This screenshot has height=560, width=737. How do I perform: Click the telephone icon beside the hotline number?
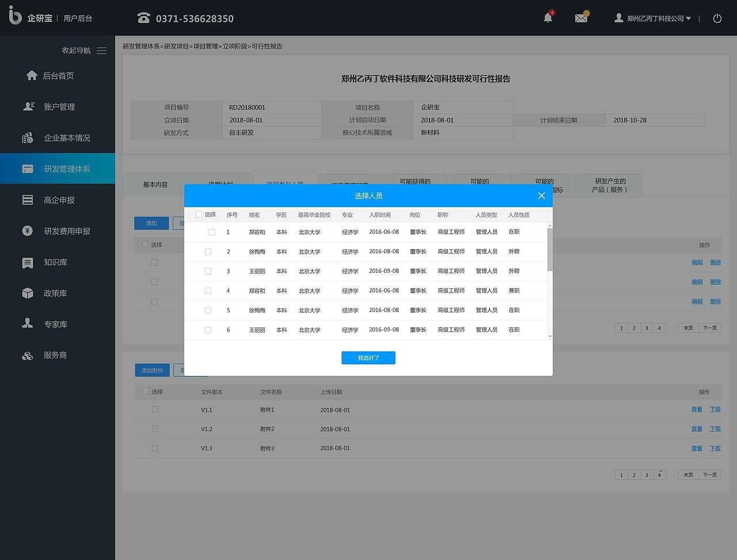143,18
